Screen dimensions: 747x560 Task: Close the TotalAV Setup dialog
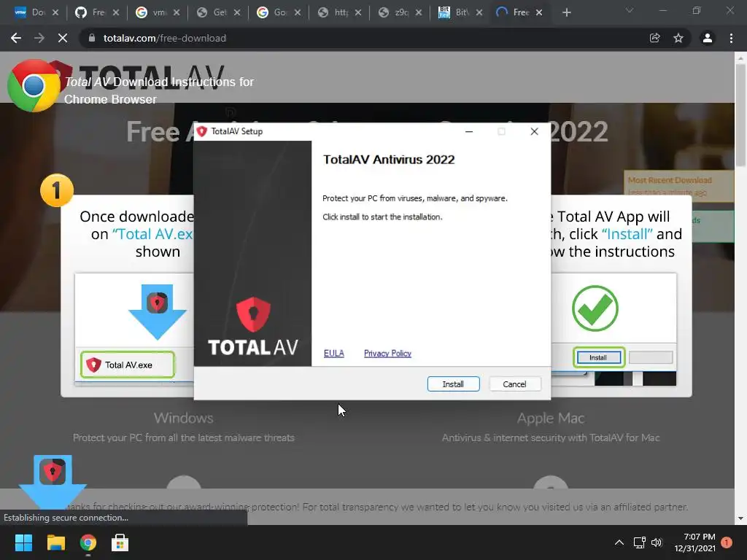[534, 131]
